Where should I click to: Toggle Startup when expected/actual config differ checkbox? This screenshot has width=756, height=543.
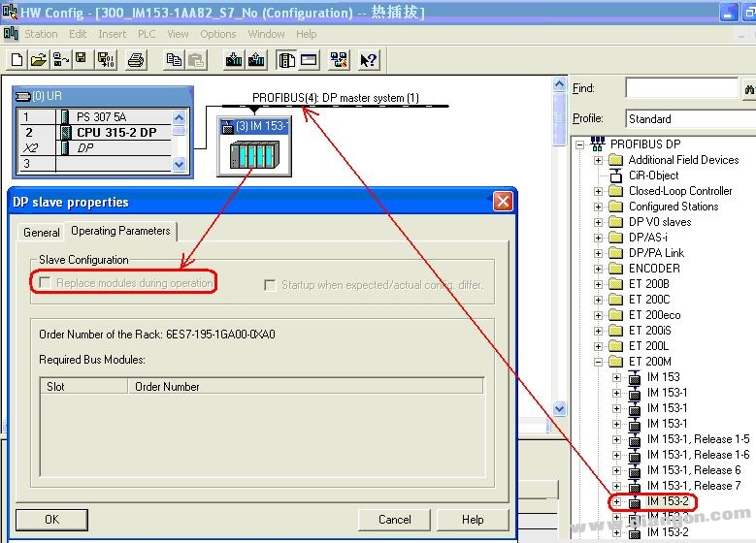[271, 285]
